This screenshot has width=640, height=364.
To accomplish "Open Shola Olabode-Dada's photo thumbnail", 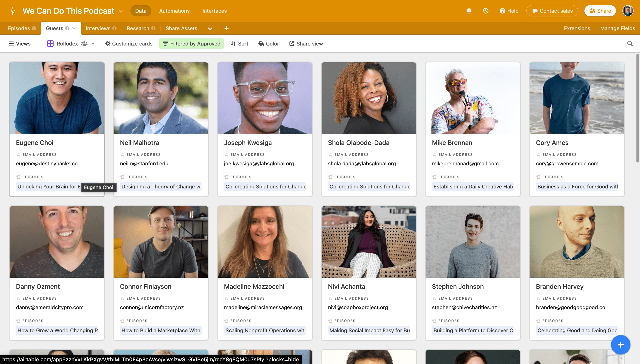I will [368, 98].
